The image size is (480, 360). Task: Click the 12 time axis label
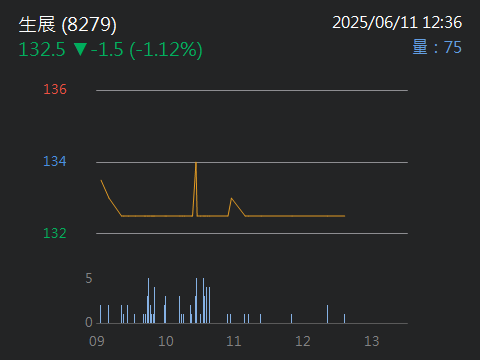pos(303,341)
